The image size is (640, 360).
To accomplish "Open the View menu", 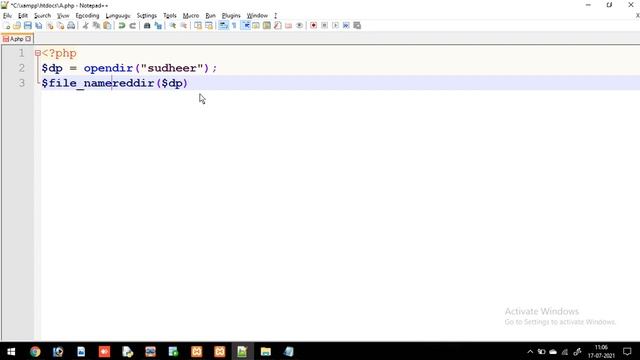I will (63, 16).
